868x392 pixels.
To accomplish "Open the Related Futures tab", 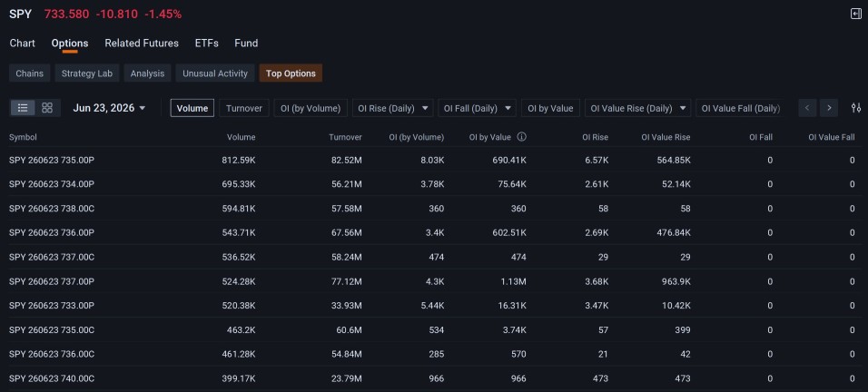I will tap(142, 44).
